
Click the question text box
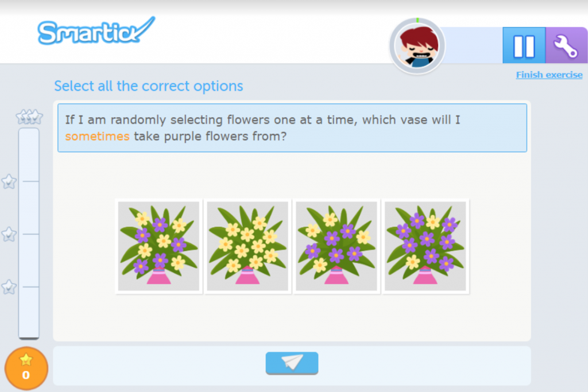pyautogui.click(x=292, y=127)
